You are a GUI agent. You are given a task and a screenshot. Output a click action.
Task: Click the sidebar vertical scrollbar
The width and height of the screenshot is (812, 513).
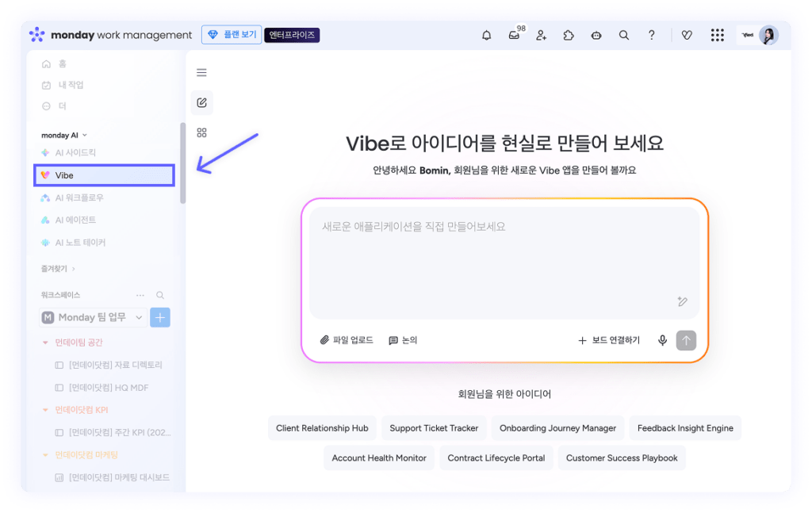coord(183,163)
